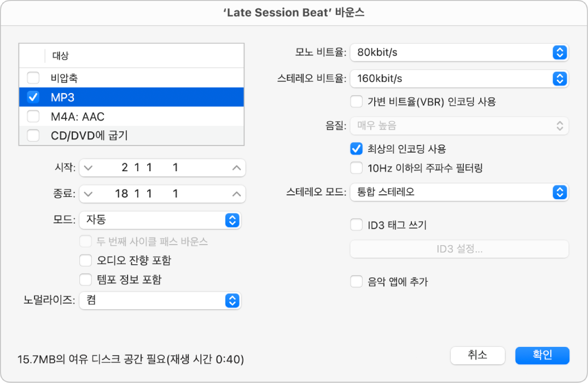Check the M4A: AAC destination checkbox
Image resolution: width=588 pixels, height=383 pixels.
(33, 116)
